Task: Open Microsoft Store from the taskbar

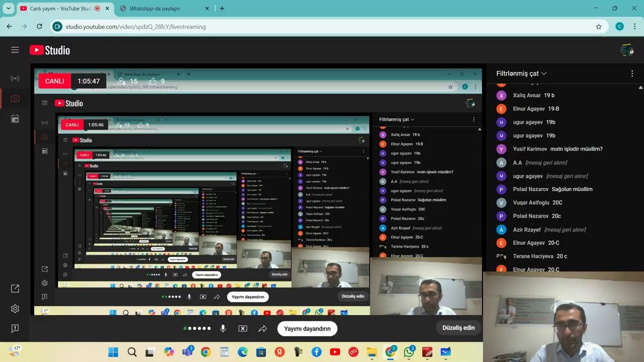Action: [261, 352]
